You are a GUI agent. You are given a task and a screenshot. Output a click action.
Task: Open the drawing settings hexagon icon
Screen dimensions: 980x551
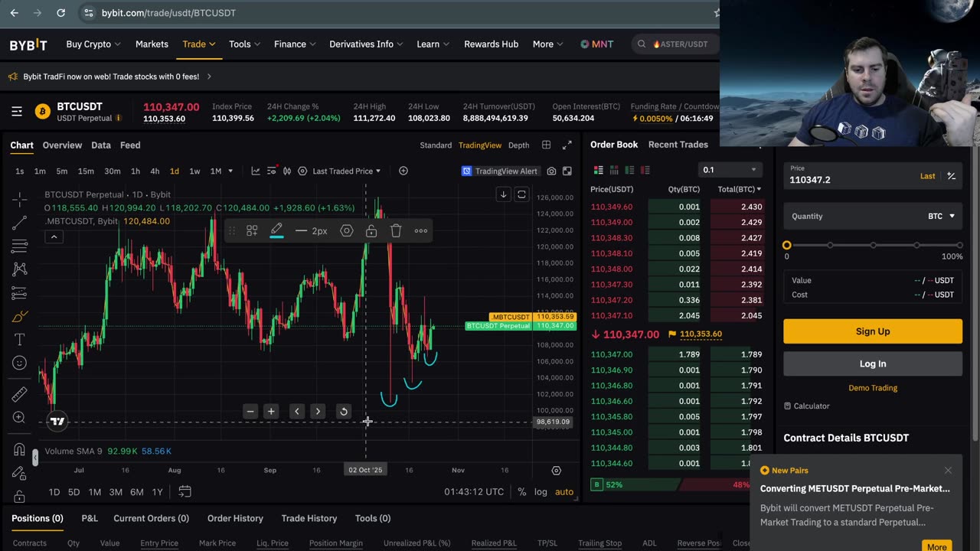(x=347, y=230)
